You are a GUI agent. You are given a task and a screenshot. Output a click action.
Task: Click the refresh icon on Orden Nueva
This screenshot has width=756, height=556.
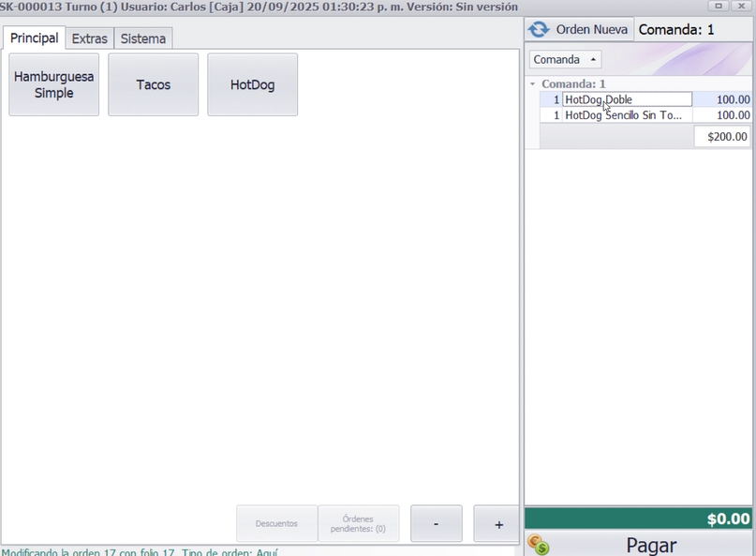[539, 29]
